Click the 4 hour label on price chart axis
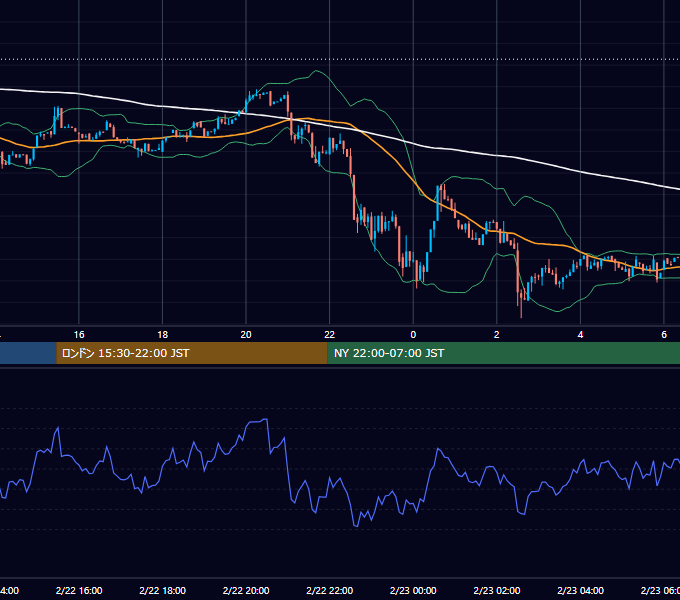680x600 pixels. 580,335
